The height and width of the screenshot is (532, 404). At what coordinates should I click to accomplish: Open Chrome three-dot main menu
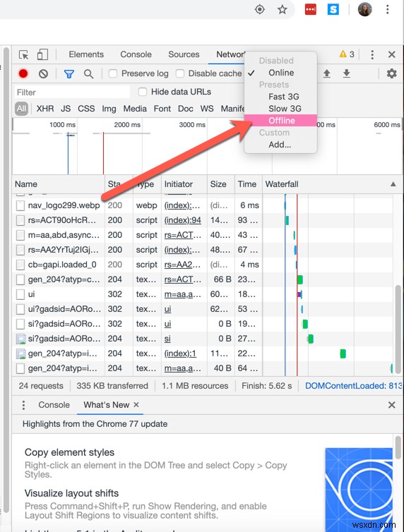[387, 9]
